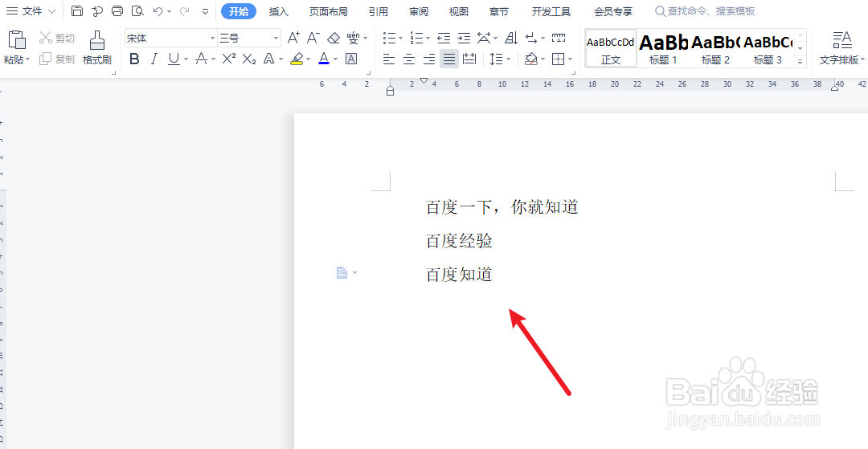Image resolution: width=868 pixels, height=449 pixels.
Task: Apply the yellow highlight color
Action: 297,59
